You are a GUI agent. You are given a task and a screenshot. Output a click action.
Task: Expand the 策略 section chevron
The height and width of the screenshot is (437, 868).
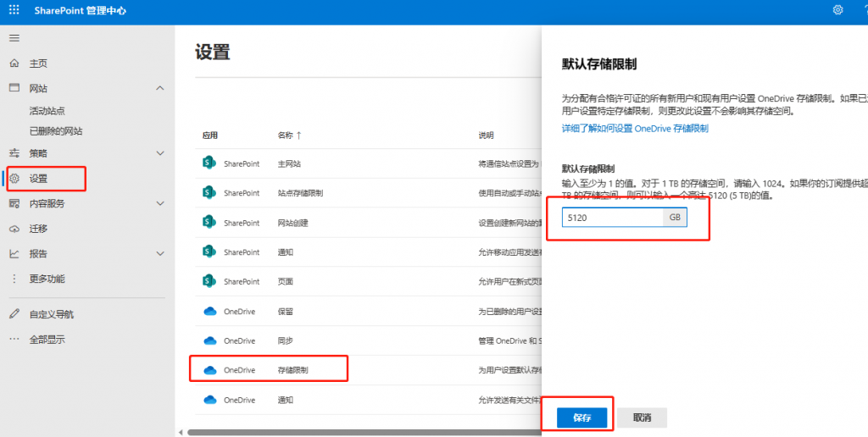click(160, 153)
